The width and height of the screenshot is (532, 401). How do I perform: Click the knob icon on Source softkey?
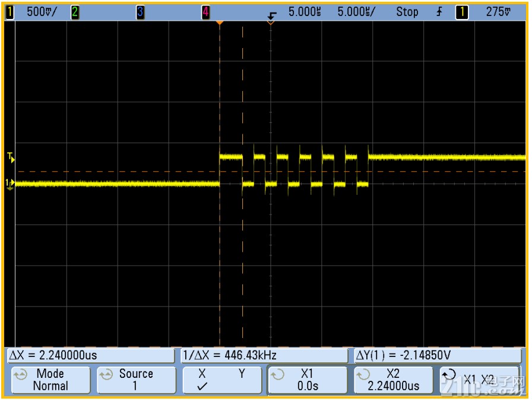point(106,375)
